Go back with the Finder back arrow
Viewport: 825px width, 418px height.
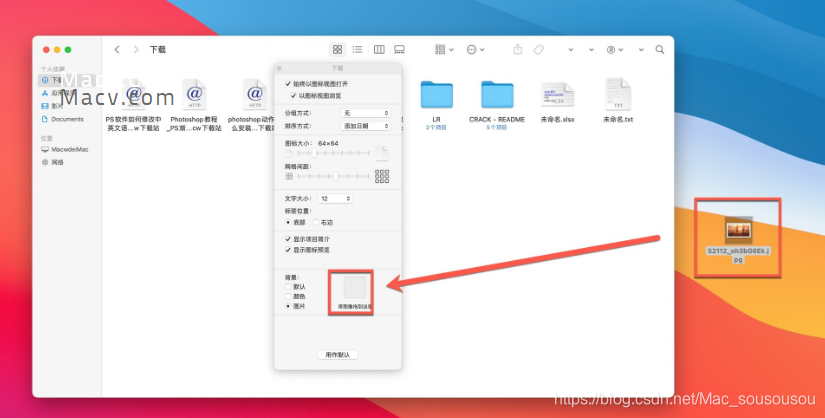pyautogui.click(x=117, y=49)
